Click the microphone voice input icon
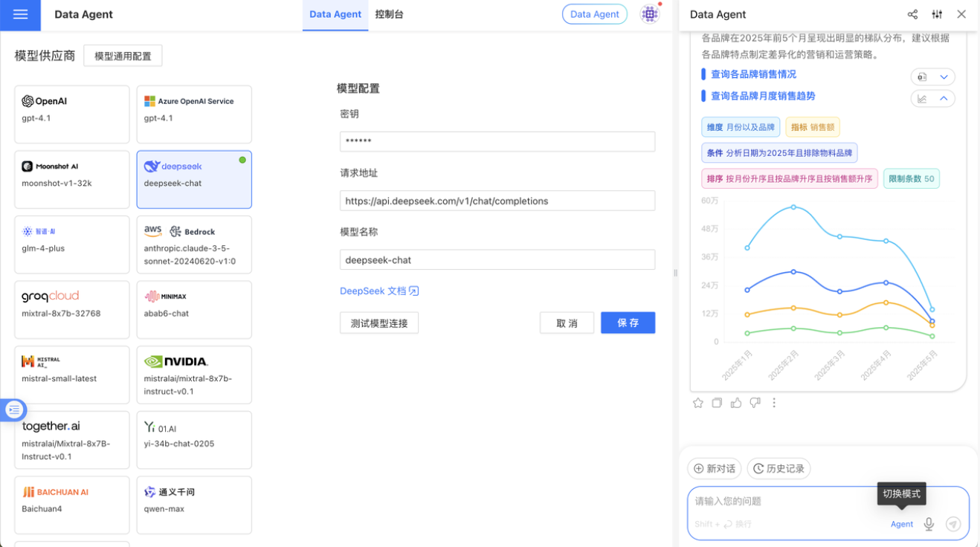 929,524
